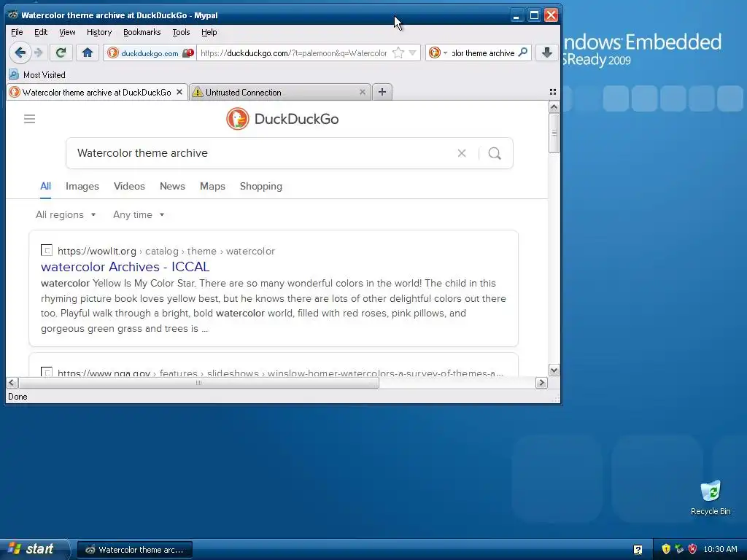The image size is (747, 560).
Task: Click the wowlit.org result URL
Action: [x=166, y=251]
